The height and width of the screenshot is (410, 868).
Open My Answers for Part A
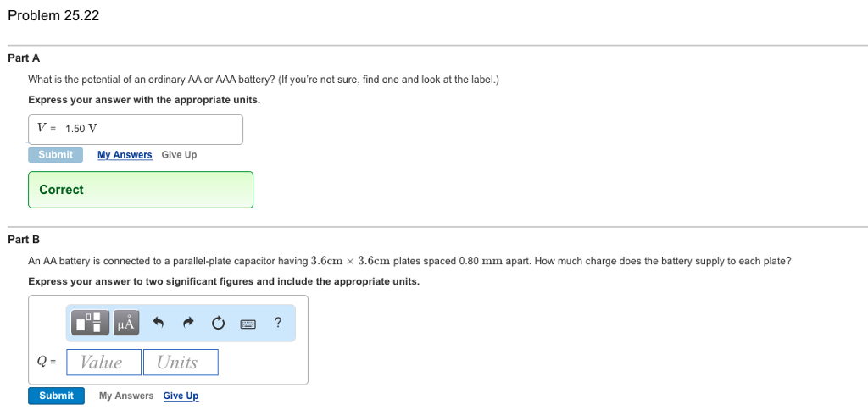[125, 155]
